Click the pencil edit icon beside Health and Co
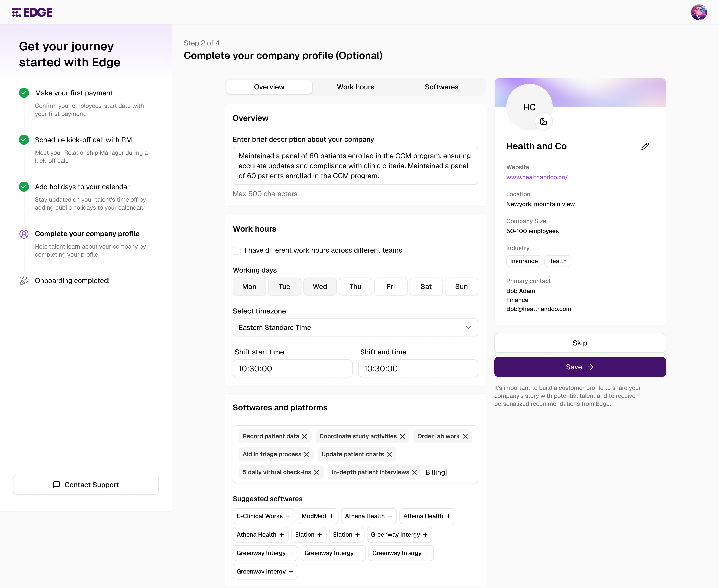This screenshot has height=588, width=719. [x=645, y=146]
